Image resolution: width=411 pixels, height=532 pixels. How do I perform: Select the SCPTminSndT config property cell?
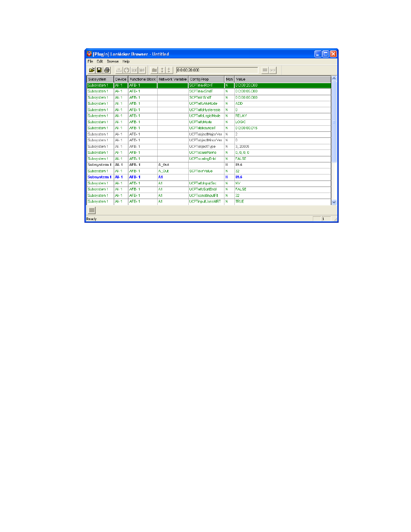(x=206, y=97)
